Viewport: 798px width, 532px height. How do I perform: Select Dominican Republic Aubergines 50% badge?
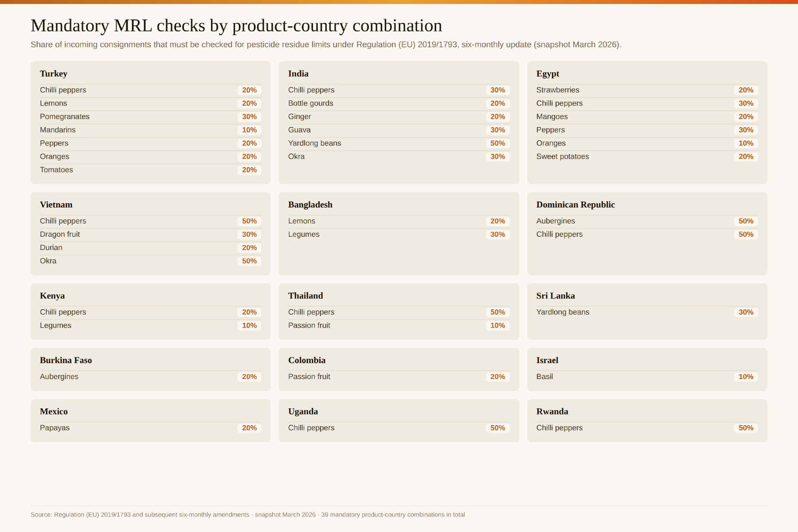point(746,221)
